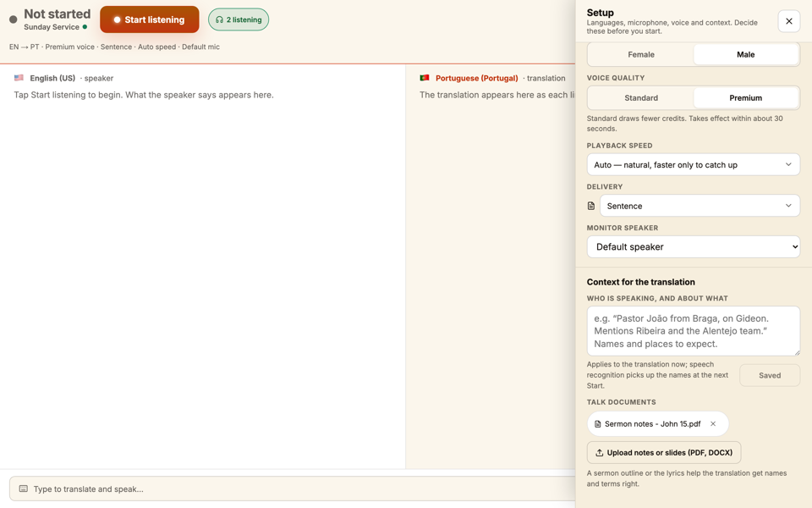
Task: Focus the who is speaking context textarea
Action: 693,331
